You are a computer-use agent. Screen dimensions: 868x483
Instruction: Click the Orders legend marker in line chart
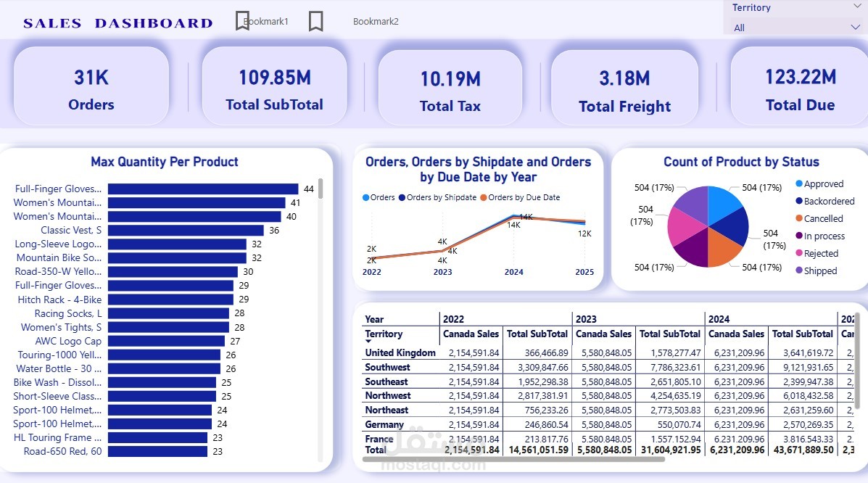(x=365, y=198)
